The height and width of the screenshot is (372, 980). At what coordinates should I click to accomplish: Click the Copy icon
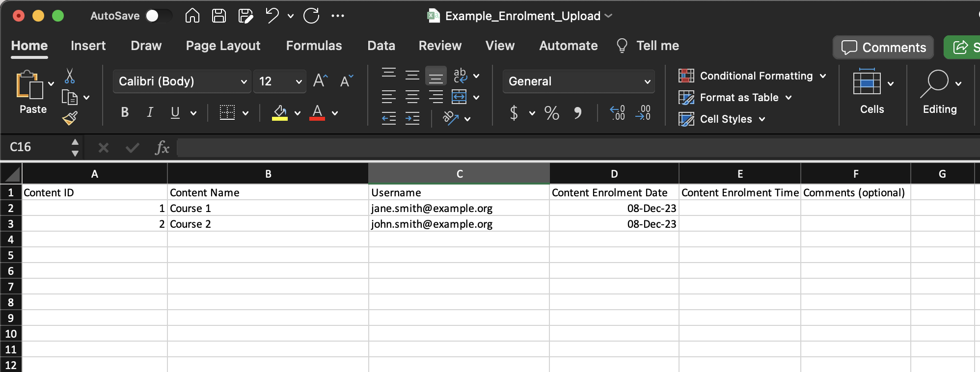point(70,98)
